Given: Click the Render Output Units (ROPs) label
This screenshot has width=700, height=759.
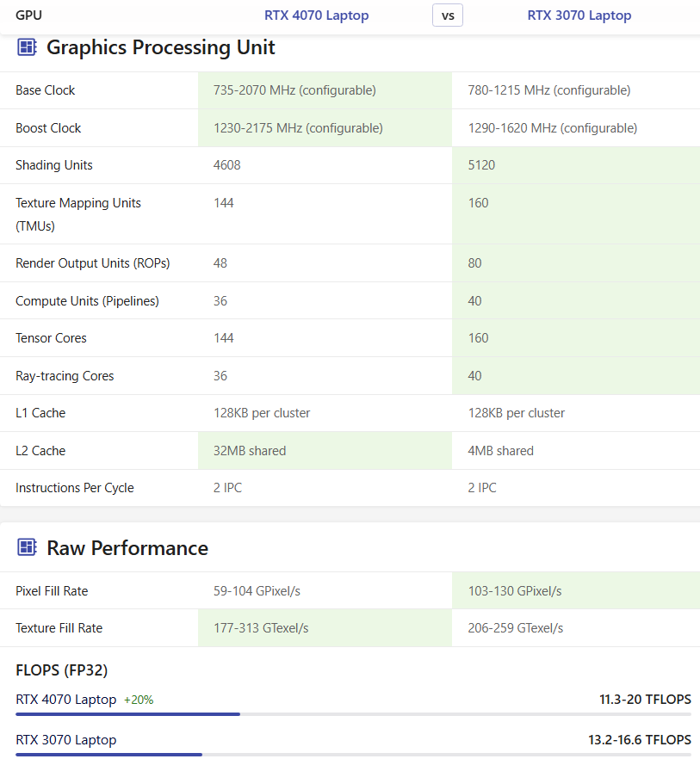Looking at the screenshot, I should (x=92, y=263).
